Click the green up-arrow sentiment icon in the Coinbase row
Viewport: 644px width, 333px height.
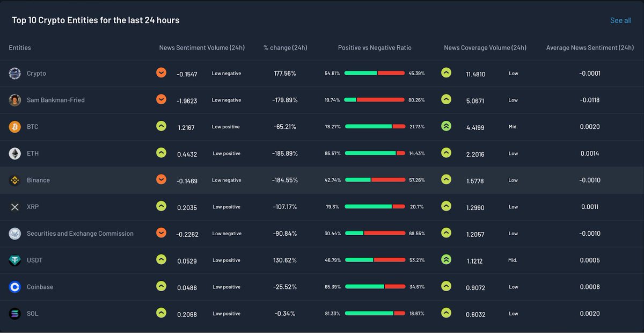(x=161, y=286)
